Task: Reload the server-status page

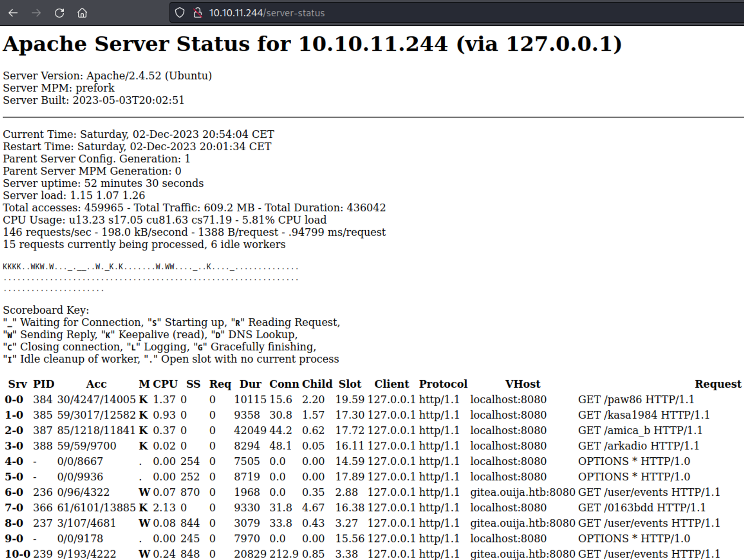Action: coord(59,13)
